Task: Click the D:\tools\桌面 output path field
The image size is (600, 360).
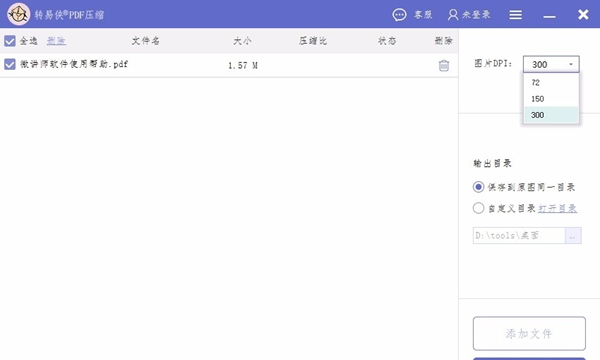Action: pos(519,236)
